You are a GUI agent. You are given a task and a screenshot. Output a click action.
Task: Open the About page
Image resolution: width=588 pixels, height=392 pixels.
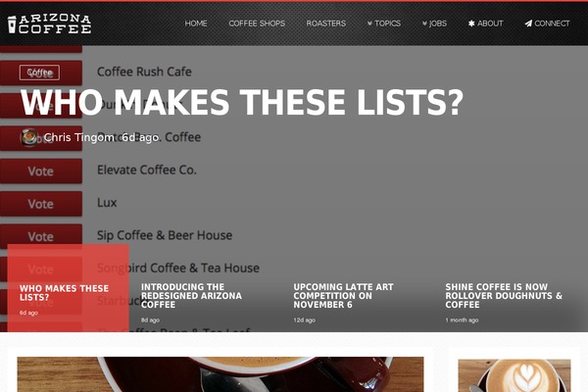[486, 24]
